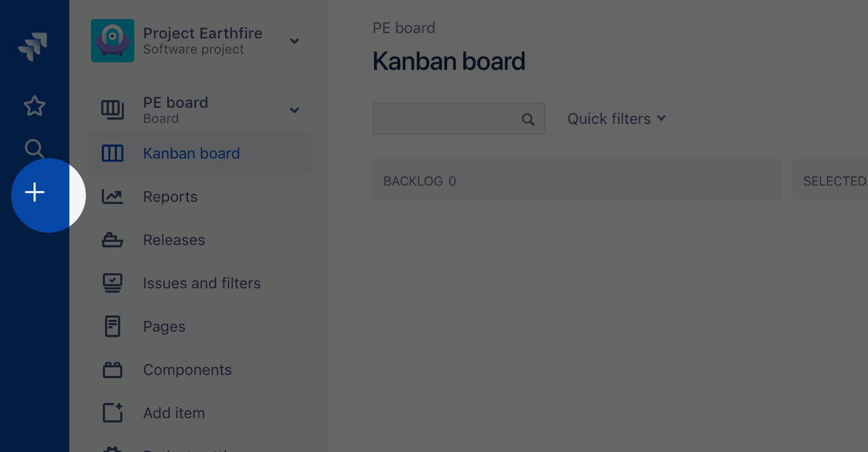Expand the PE board switcher chevron

[294, 110]
